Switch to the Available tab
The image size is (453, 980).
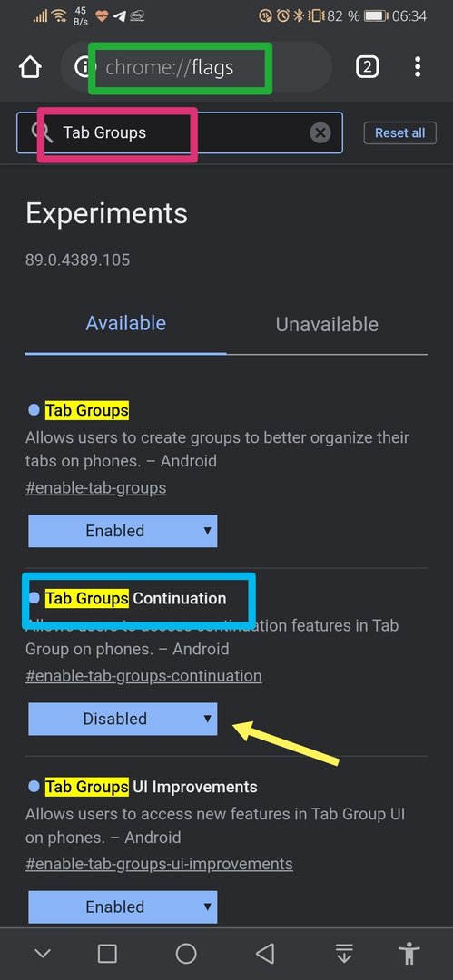click(126, 324)
